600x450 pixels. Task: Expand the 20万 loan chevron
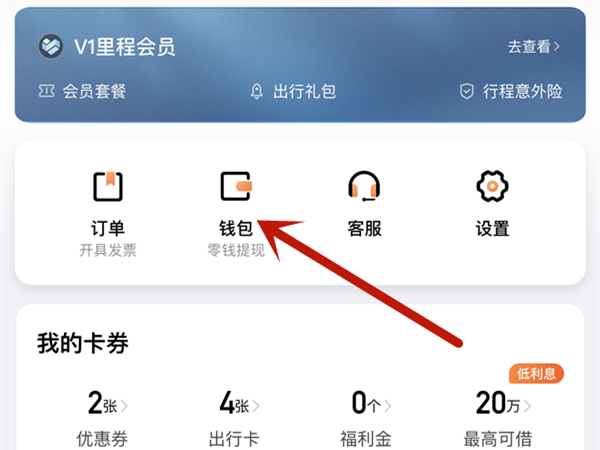[527, 406]
